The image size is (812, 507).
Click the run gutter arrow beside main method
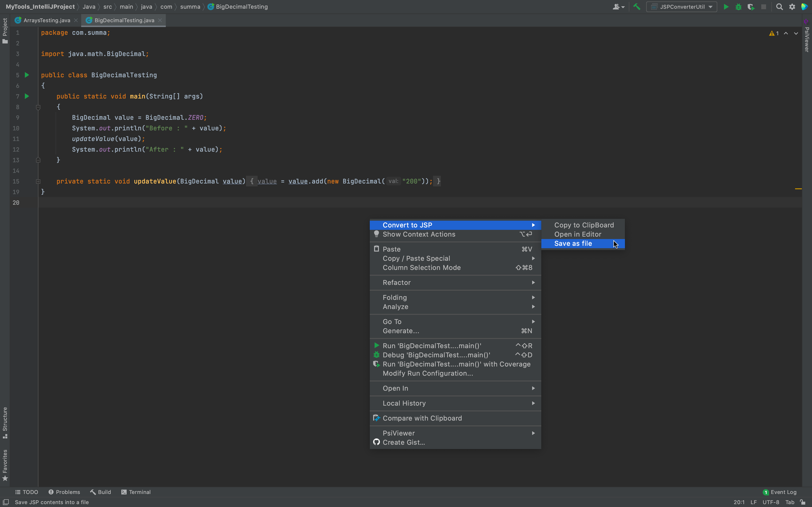(x=27, y=96)
